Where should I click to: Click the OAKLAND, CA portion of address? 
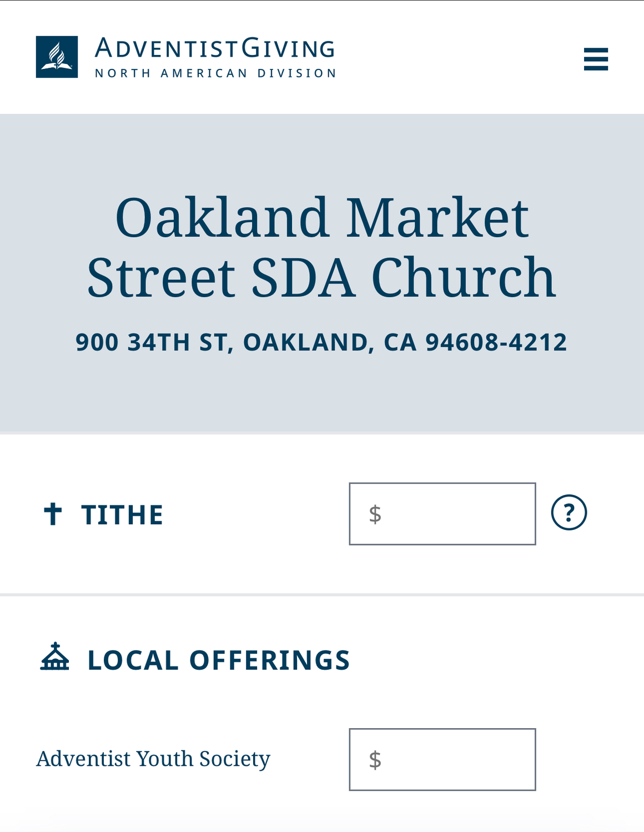point(330,343)
